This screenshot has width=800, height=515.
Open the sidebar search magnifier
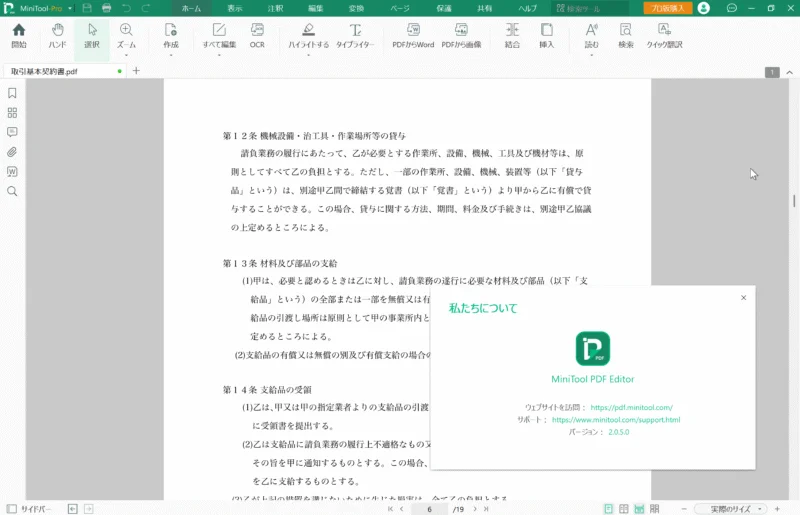(12, 191)
